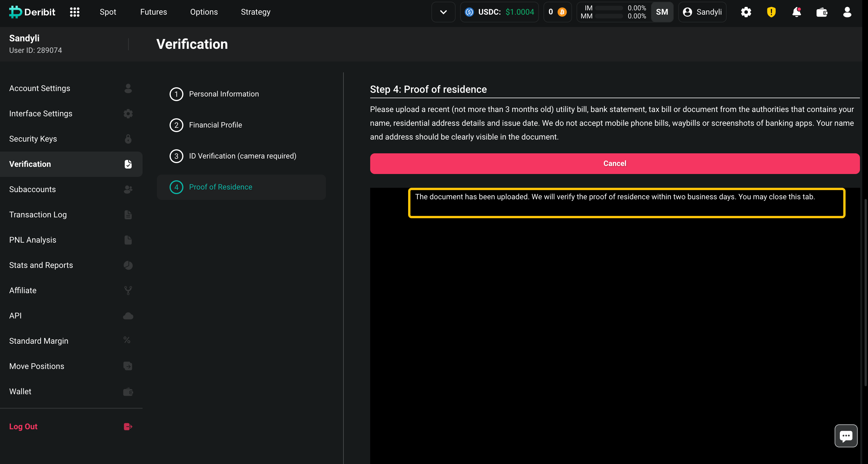Click the settings gear icon in header
The width and height of the screenshot is (868, 464).
[x=746, y=12]
